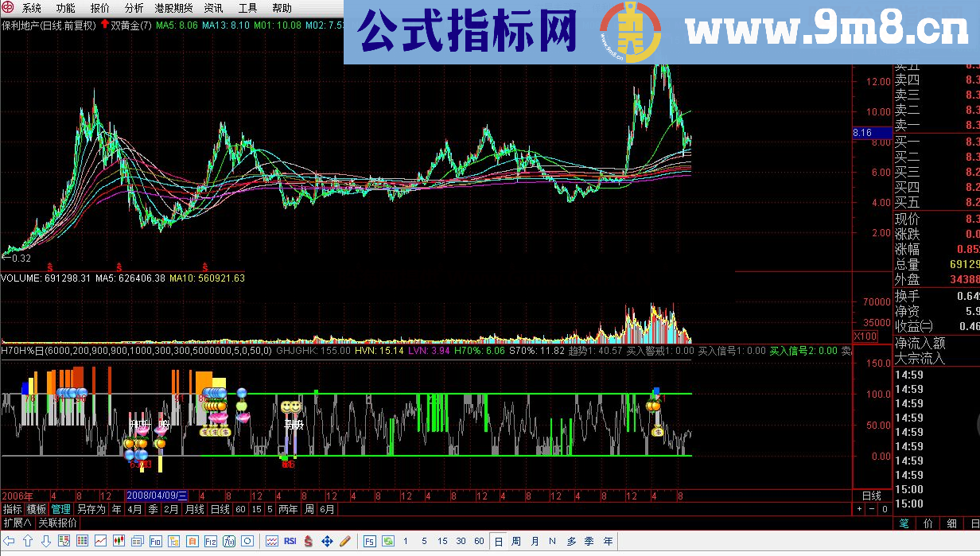Select the K-line chart icon on bottom toolbar
The height and width of the screenshot is (556, 980).
[x=118, y=541]
